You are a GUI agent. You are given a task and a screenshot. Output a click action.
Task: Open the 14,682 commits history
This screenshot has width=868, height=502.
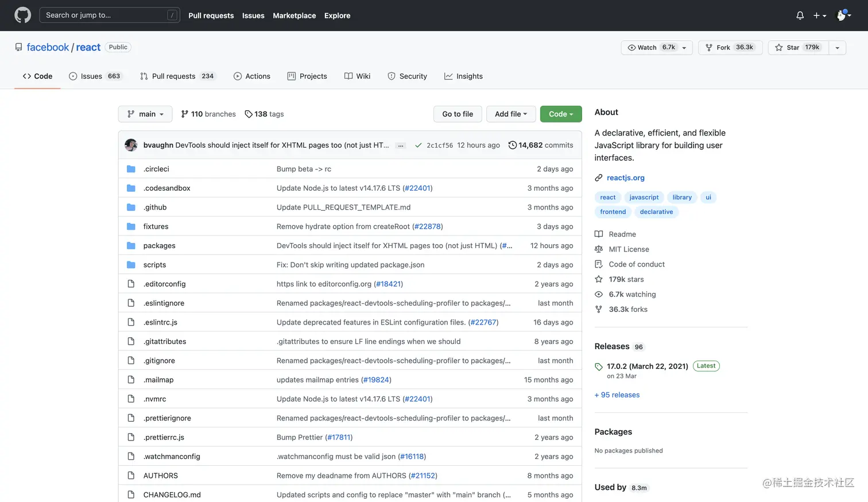[541, 145]
